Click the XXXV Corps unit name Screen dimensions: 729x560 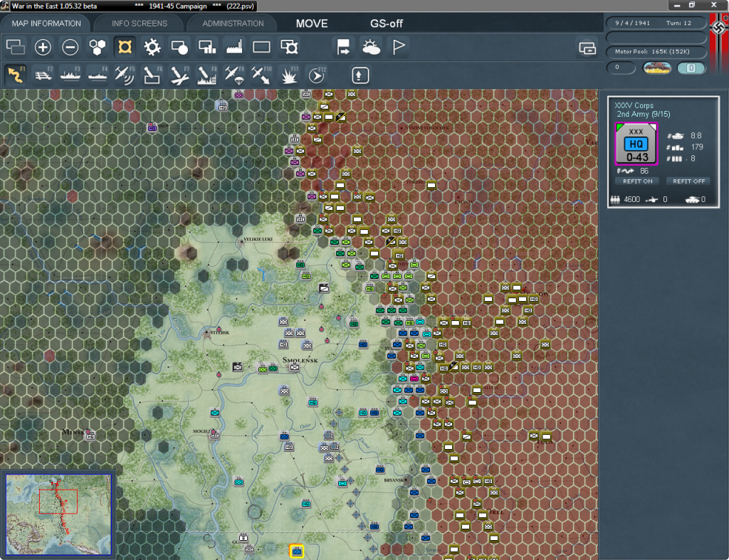coord(634,105)
